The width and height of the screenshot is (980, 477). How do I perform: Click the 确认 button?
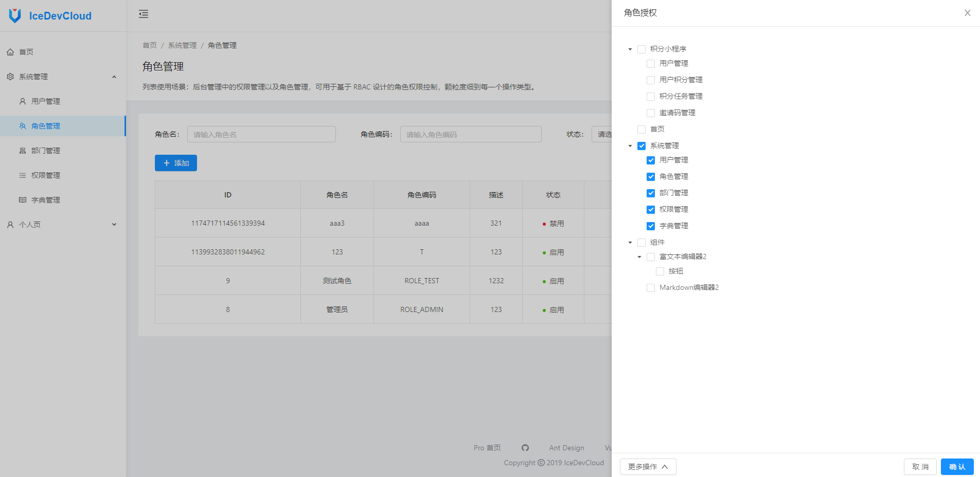957,467
